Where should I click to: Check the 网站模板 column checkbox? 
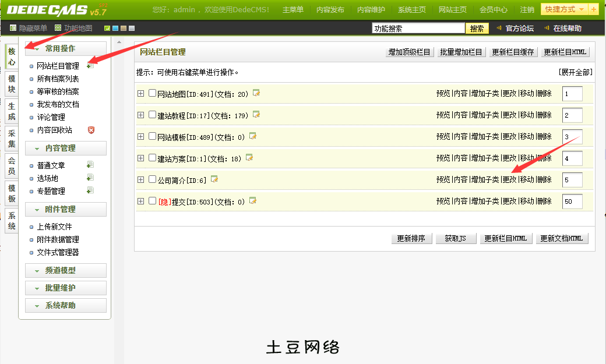pyautogui.click(x=152, y=136)
